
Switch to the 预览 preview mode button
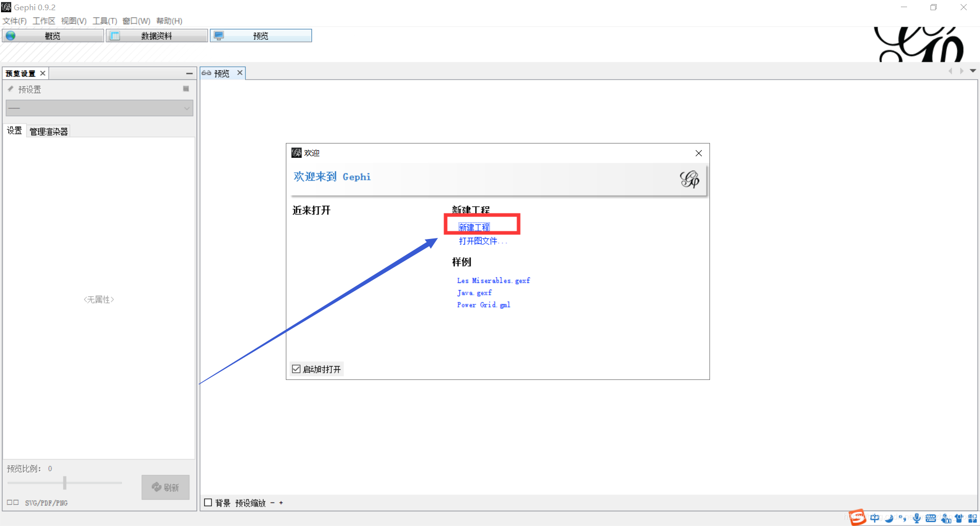[x=261, y=36]
